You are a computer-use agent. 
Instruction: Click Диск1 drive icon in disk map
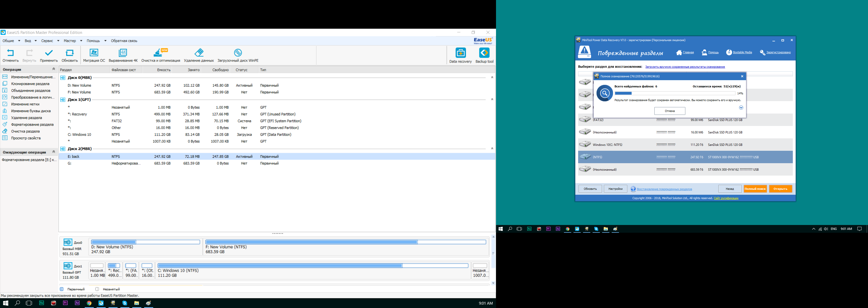[68, 266]
